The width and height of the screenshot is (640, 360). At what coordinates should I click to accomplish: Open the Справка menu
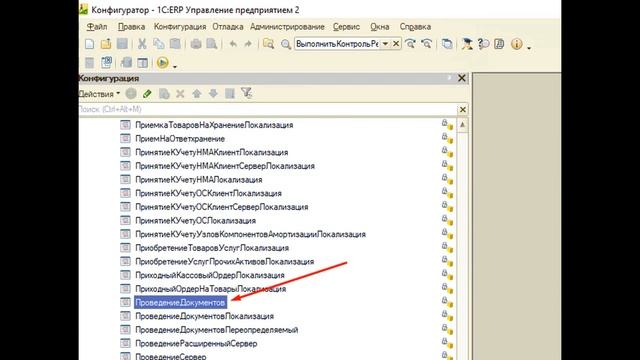(415, 27)
